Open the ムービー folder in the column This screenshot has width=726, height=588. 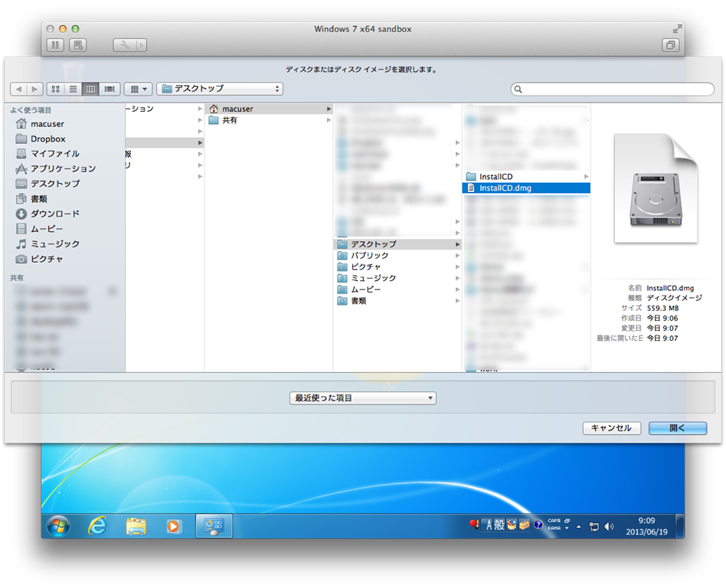coord(397,289)
